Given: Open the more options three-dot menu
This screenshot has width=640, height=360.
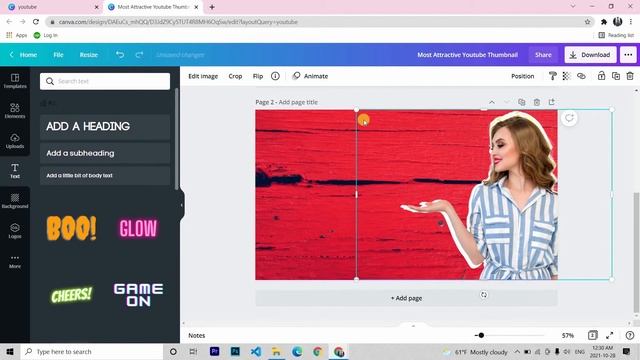Looking at the screenshot, I should point(628,55).
